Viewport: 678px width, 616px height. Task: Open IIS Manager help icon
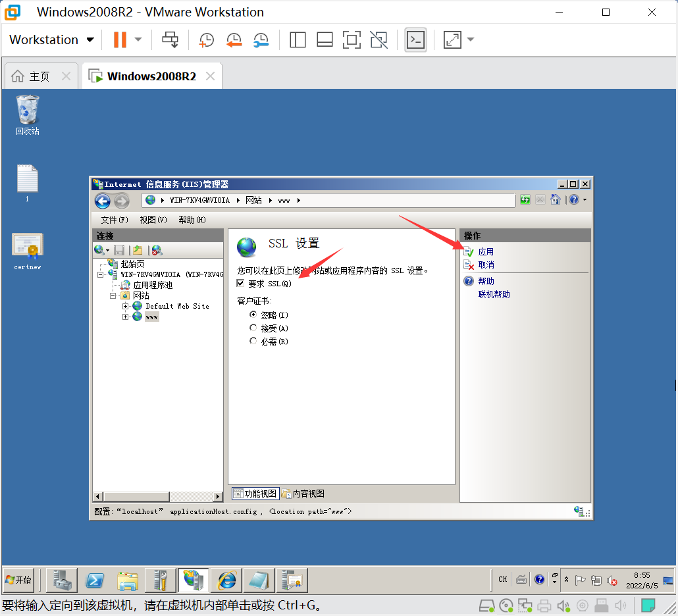click(574, 199)
